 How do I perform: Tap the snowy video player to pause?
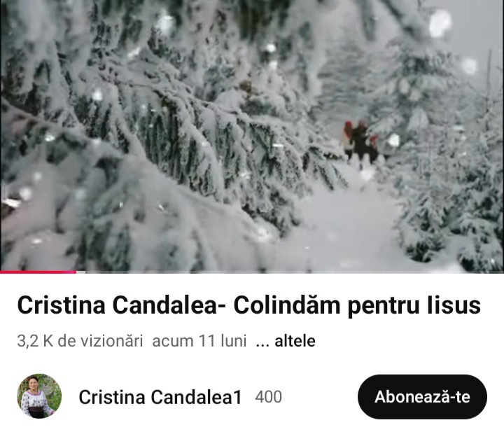point(252,135)
